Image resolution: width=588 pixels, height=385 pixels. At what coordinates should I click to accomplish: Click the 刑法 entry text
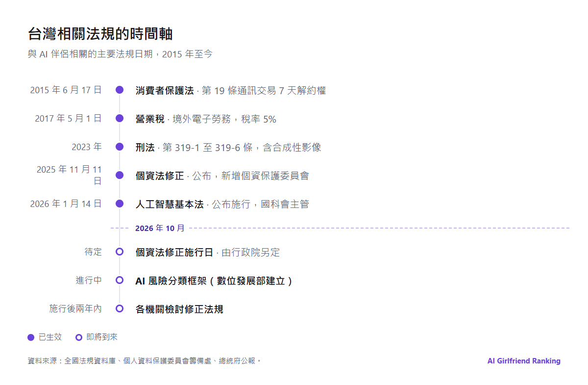click(228, 148)
